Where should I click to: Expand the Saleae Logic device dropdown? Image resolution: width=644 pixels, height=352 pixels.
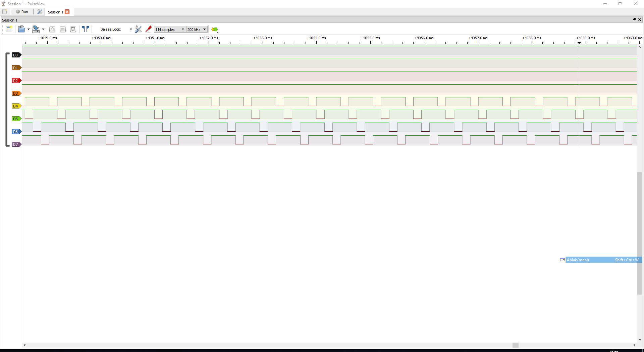click(116, 29)
